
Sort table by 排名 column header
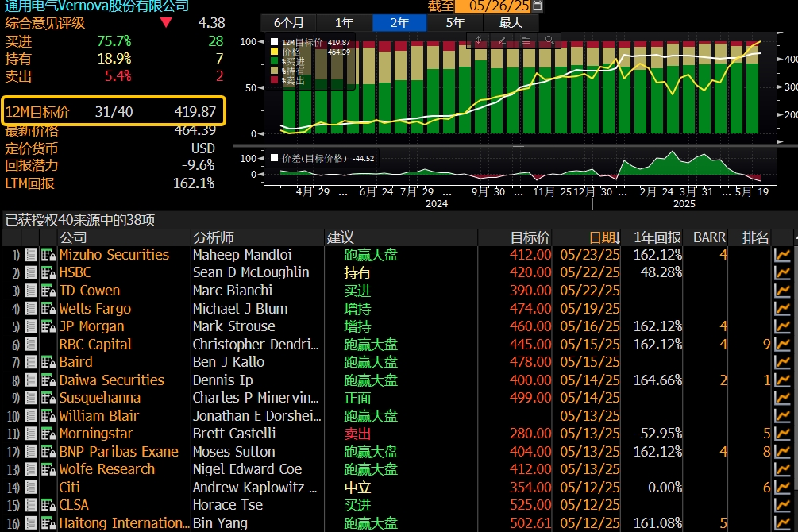click(755, 237)
